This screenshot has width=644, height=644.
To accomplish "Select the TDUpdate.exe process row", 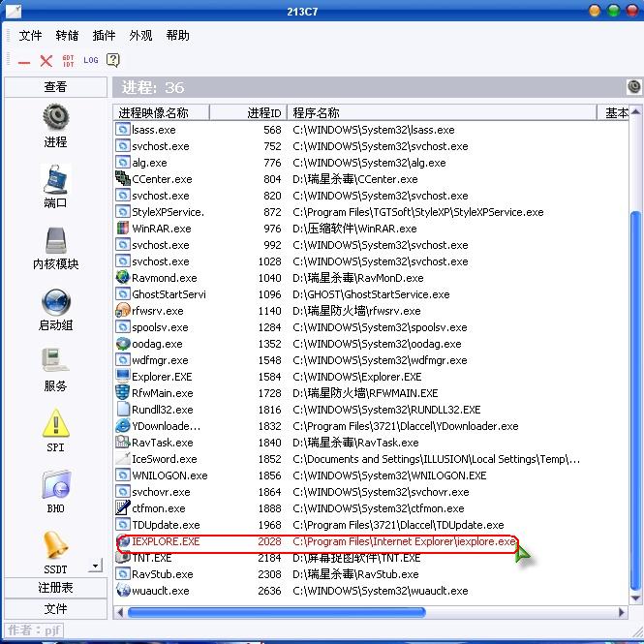I will click(x=371, y=524).
